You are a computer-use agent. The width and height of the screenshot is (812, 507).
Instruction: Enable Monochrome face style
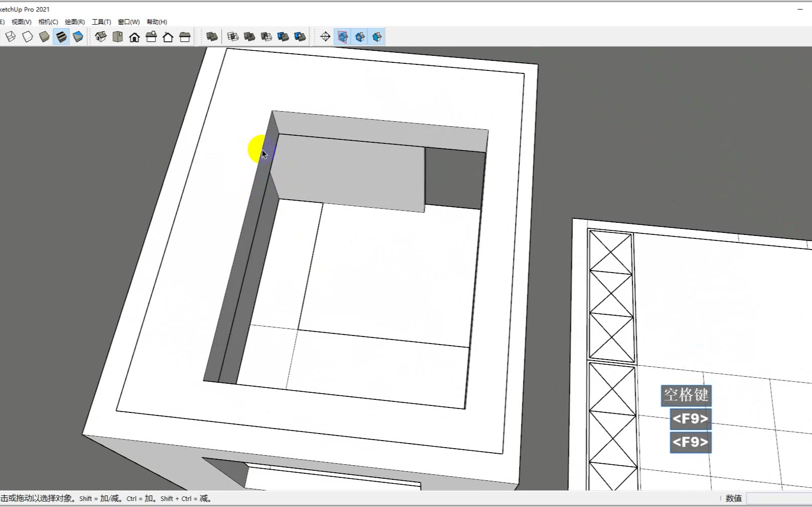click(x=78, y=37)
